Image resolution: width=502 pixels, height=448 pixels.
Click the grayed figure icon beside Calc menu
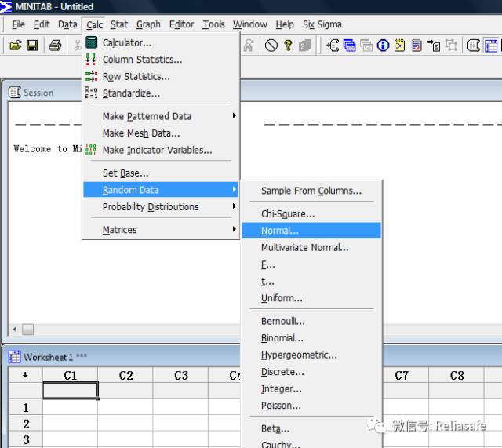249,46
